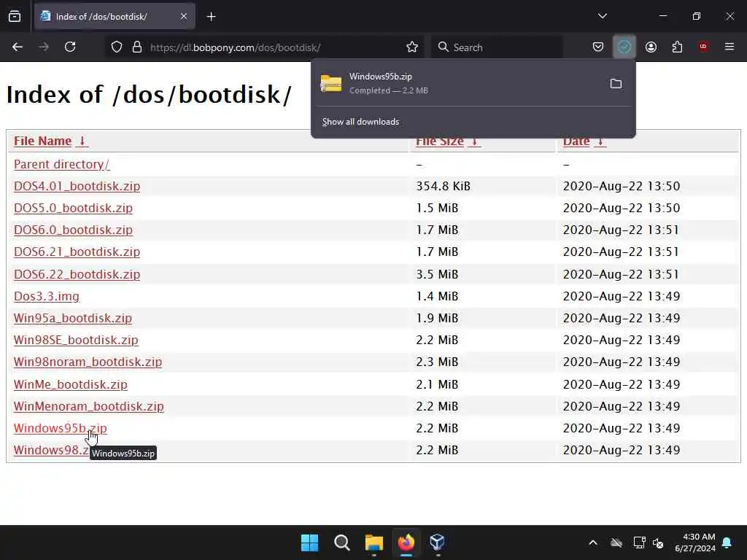Open the Windows Start menu

click(309, 542)
